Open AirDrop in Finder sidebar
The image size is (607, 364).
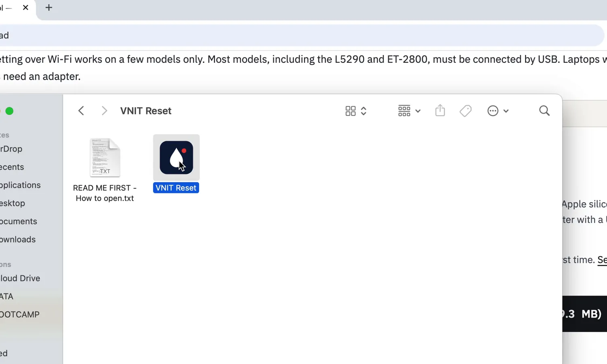(x=11, y=149)
